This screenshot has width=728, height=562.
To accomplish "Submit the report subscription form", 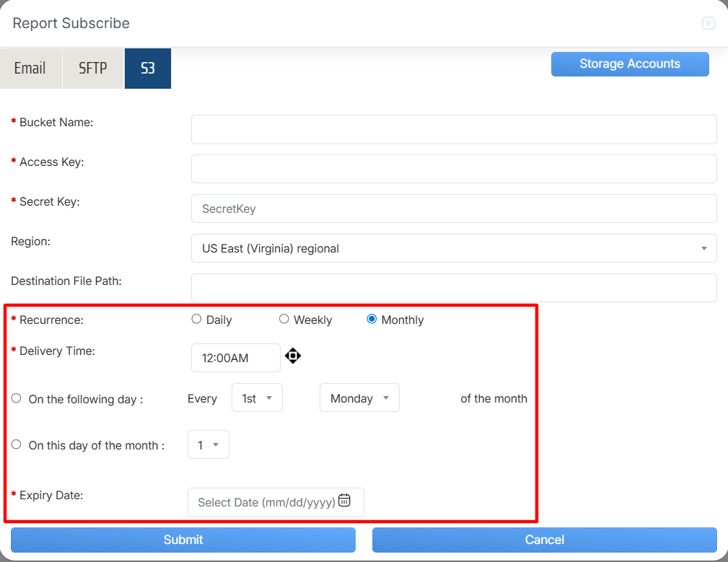I will 183,540.
